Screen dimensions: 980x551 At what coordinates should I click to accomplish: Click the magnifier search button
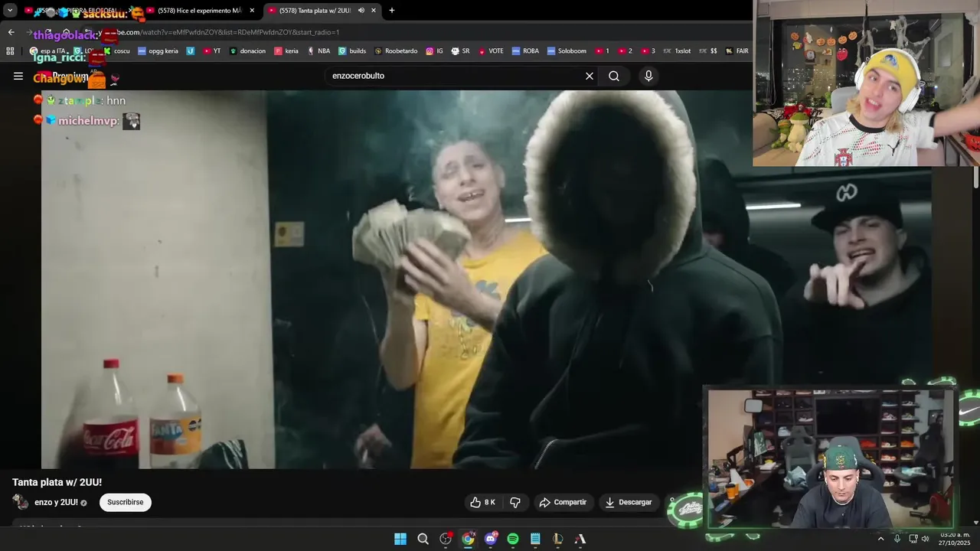614,76
